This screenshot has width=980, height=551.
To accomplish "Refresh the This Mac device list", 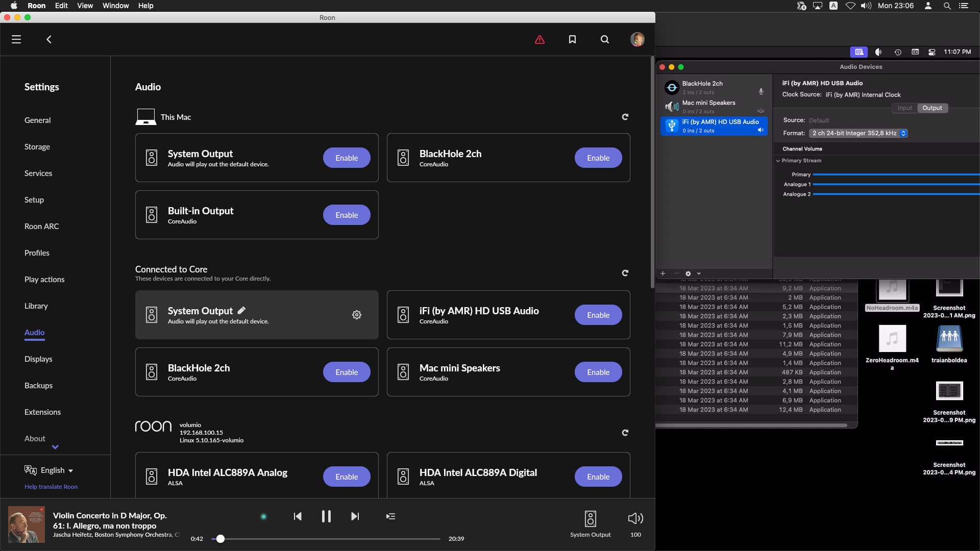I will click(x=625, y=117).
